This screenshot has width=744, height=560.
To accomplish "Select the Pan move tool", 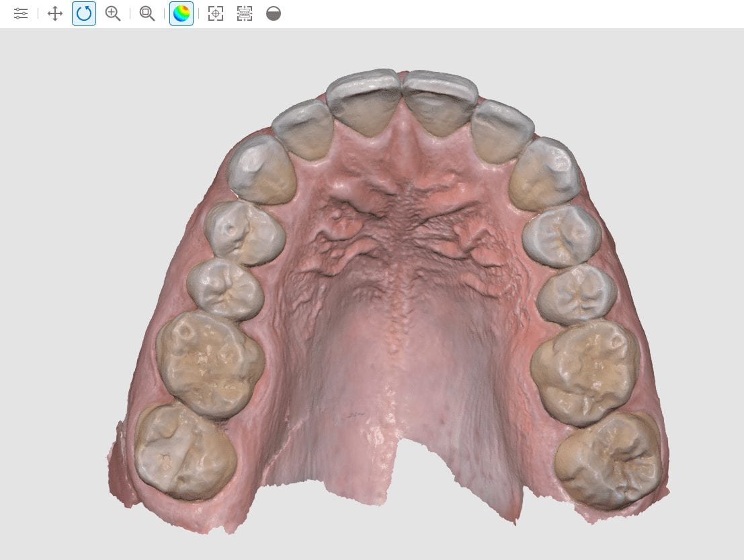I will [55, 13].
